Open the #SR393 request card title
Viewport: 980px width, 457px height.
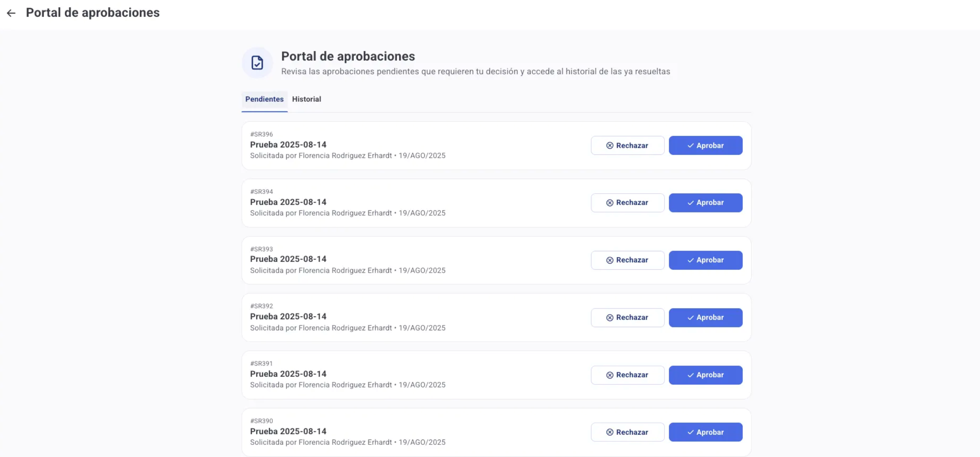[288, 259]
